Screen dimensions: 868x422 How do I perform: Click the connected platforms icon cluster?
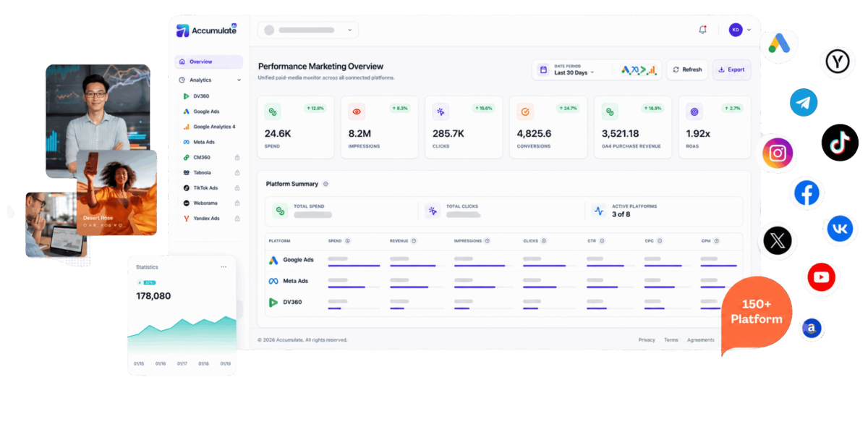639,69
